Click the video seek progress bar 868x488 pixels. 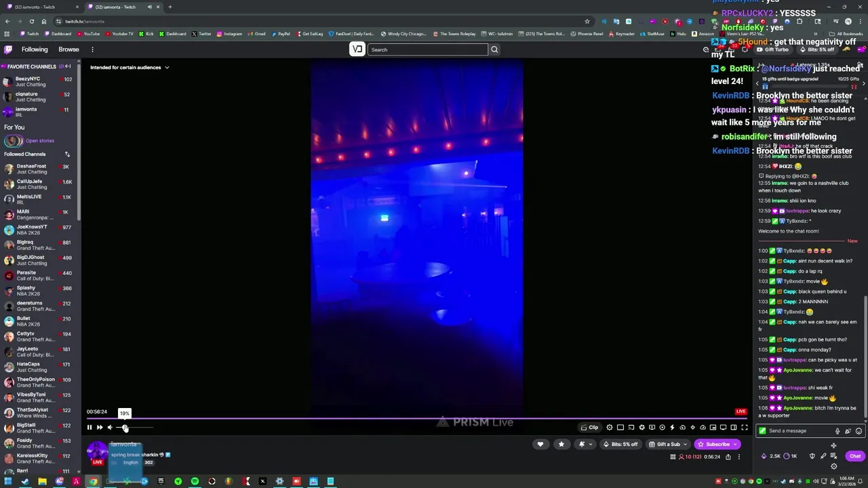coord(416,418)
